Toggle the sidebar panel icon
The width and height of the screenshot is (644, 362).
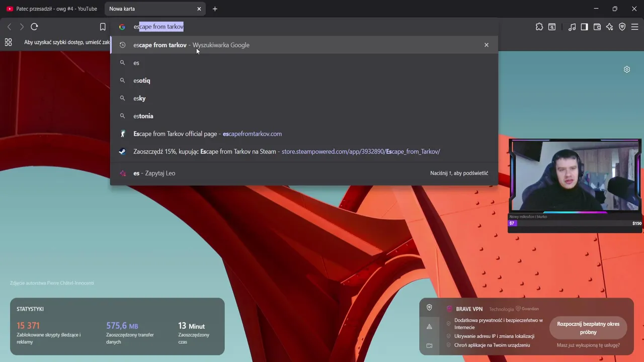584,27
